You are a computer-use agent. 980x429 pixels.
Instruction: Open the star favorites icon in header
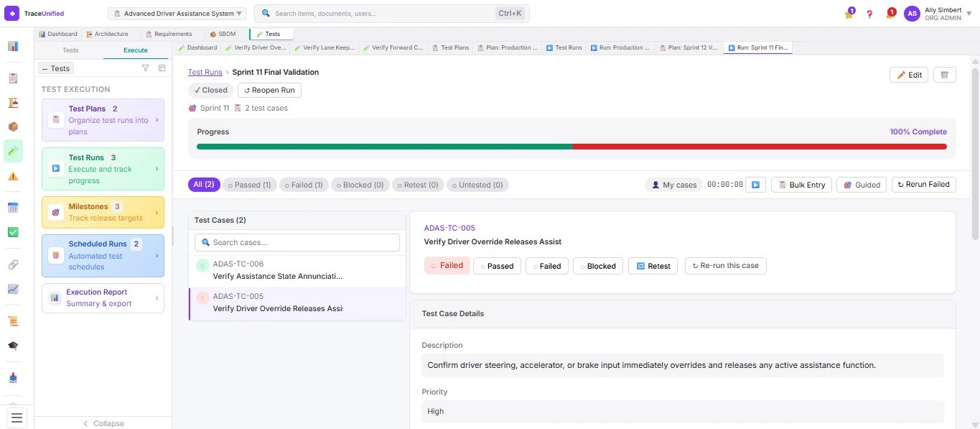[x=849, y=14]
